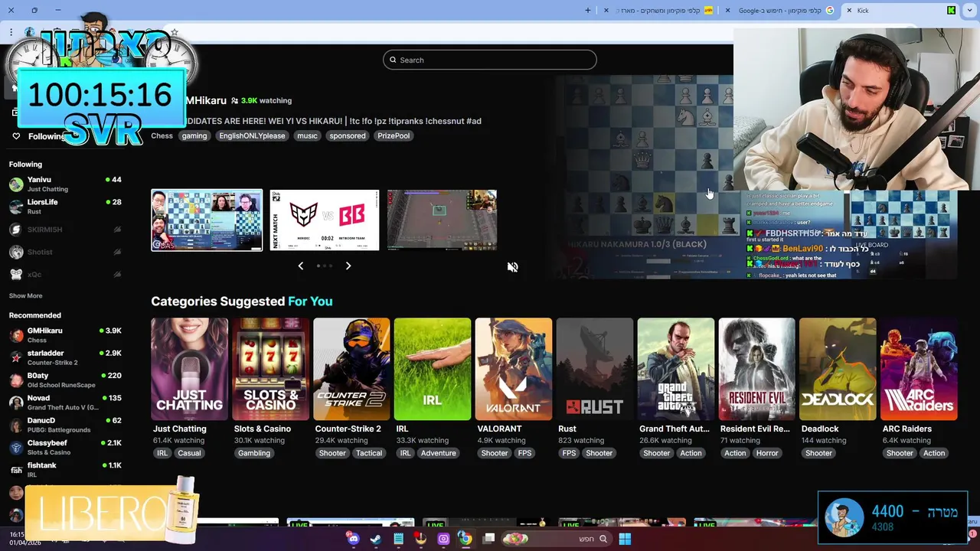Click the Following heart icon in sidebar
The height and width of the screenshot is (551, 980).
(x=16, y=136)
